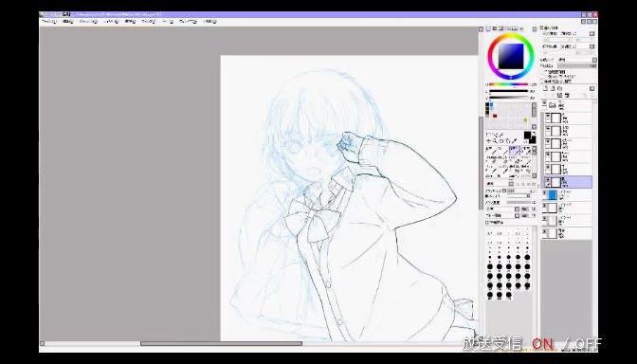Toggle visibility of the layer folder
This screenshot has width=637, height=364.
tap(544, 103)
